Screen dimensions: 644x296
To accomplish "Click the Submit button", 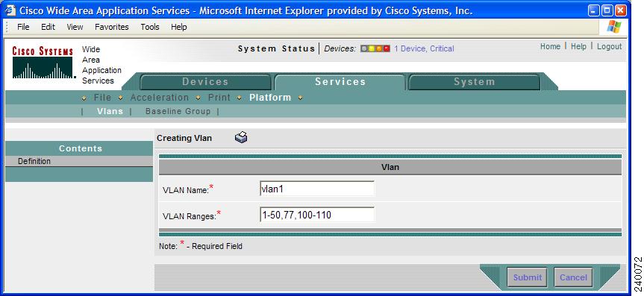I will pos(527,277).
